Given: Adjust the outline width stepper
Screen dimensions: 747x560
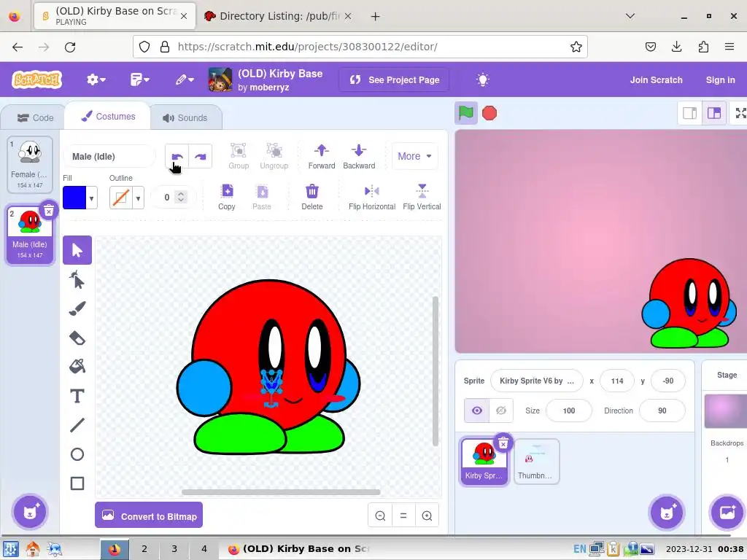Looking at the screenshot, I should [x=181, y=197].
